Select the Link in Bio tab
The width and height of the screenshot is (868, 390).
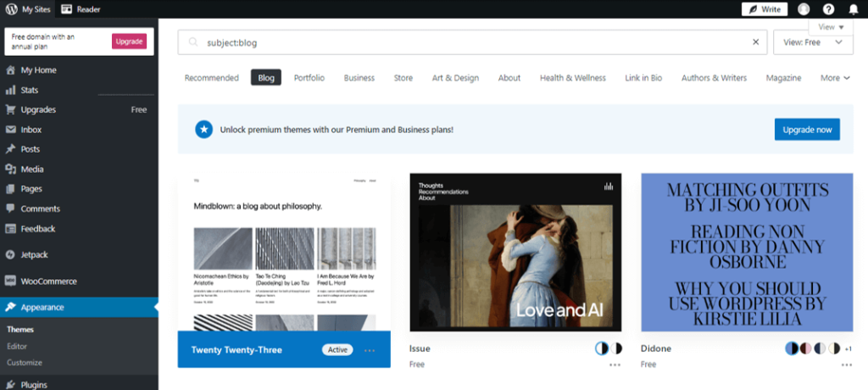(x=643, y=78)
